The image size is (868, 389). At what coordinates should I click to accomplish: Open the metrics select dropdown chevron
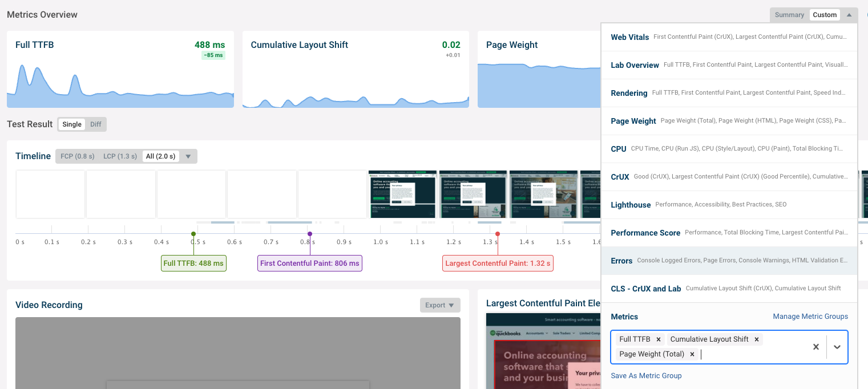(x=837, y=347)
